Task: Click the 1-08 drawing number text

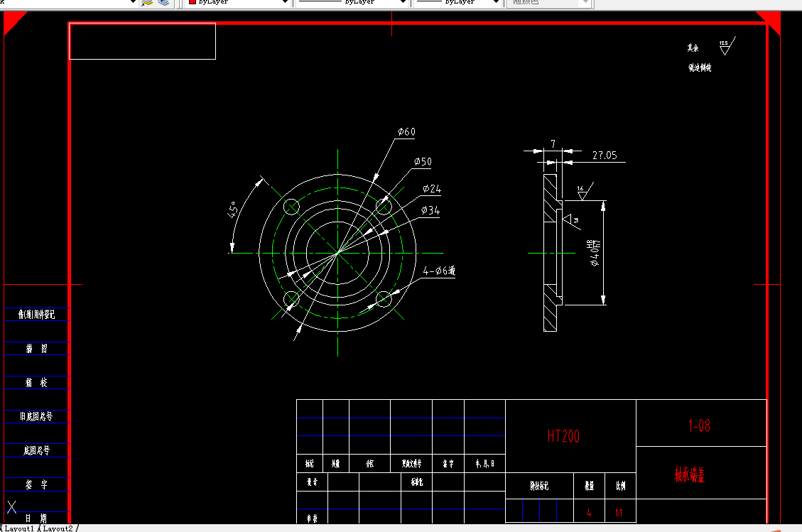Action: click(x=699, y=425)
